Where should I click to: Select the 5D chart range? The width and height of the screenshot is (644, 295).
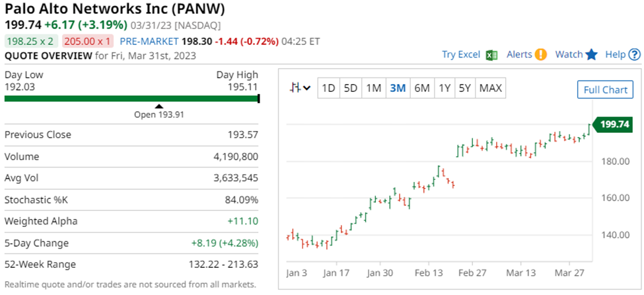point(351,88)
